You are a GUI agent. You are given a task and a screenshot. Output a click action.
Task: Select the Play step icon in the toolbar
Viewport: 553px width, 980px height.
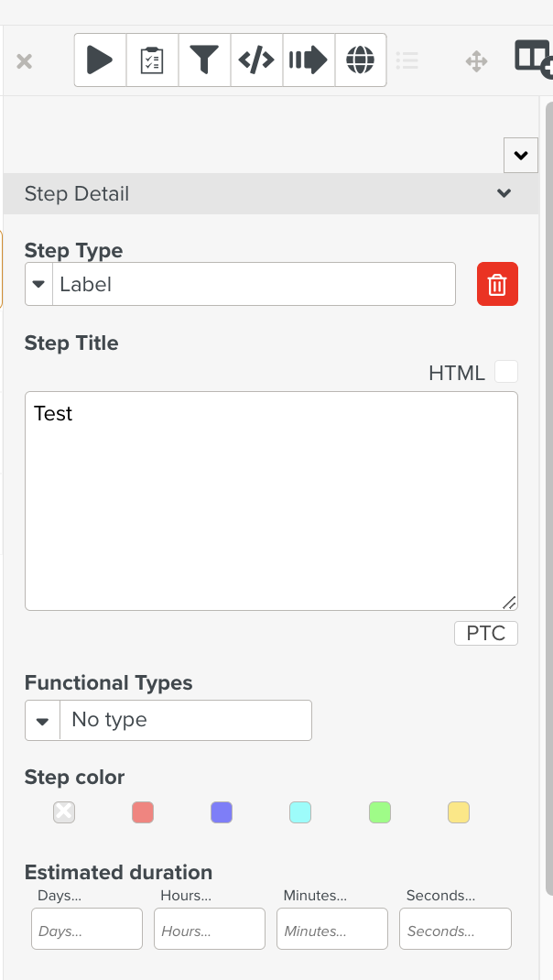pyautogui.click(x=99, y=60)
